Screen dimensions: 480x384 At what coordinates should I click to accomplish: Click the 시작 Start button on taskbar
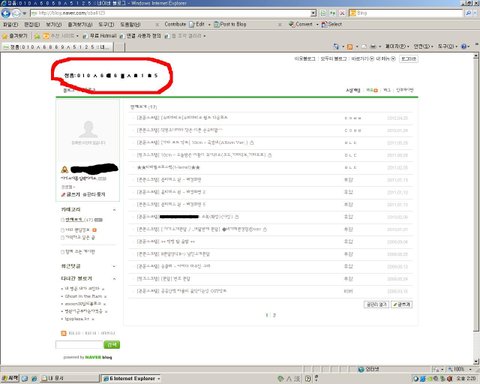tap(10, 378)
